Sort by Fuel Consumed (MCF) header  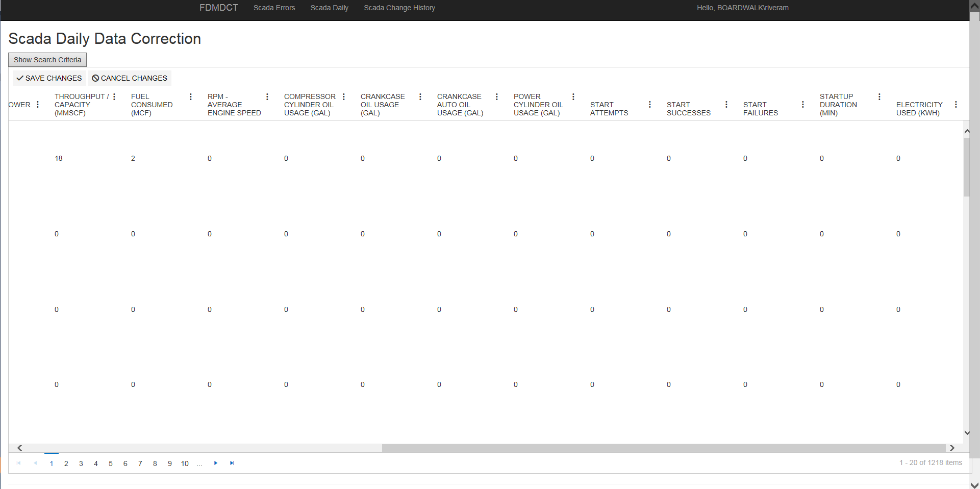pos(152,105)
